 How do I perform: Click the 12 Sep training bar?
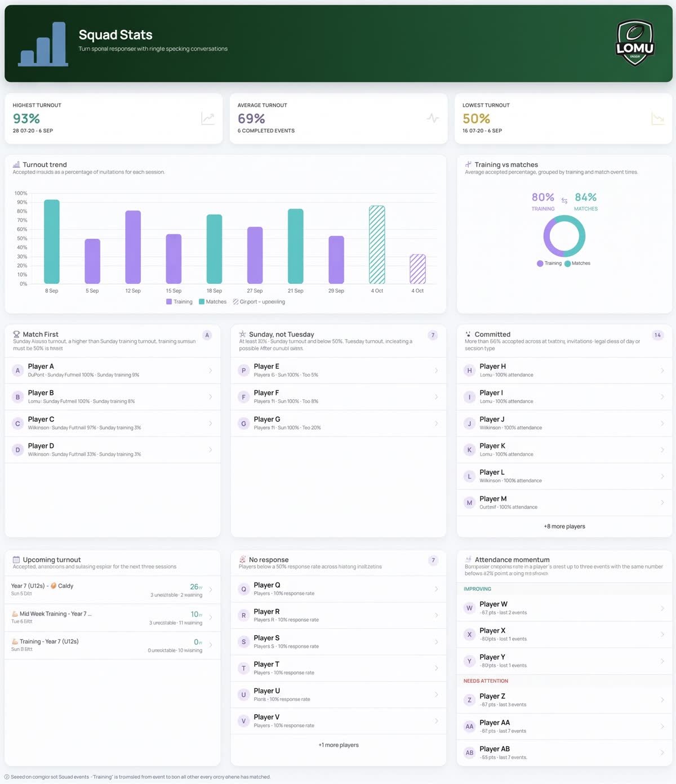[x=133, y=247]
